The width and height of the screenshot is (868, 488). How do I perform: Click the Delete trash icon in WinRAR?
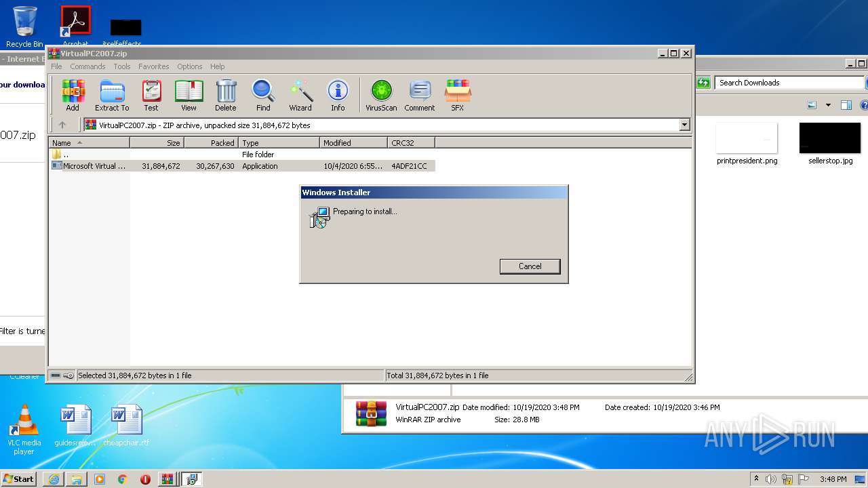tap(226, 95)
